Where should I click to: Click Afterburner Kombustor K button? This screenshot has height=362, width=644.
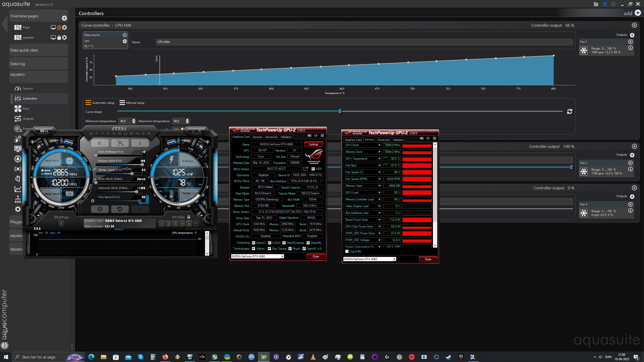point(100,143)
